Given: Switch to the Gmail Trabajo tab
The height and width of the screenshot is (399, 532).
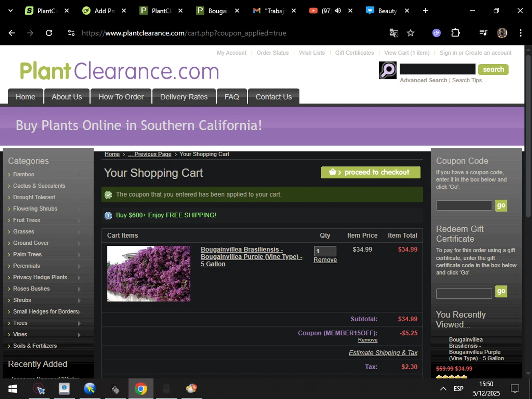Looking at the screenshot, I should (x=270, y=11).
